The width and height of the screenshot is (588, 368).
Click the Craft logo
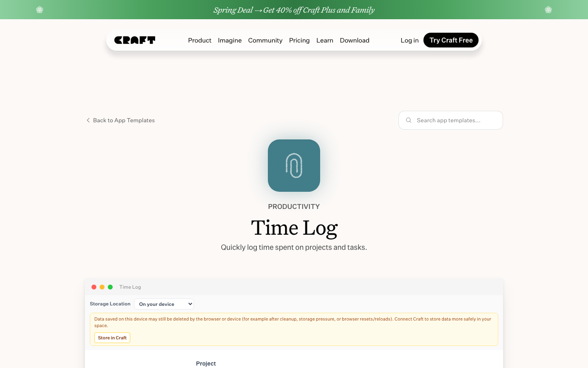[x=135, y=40]
